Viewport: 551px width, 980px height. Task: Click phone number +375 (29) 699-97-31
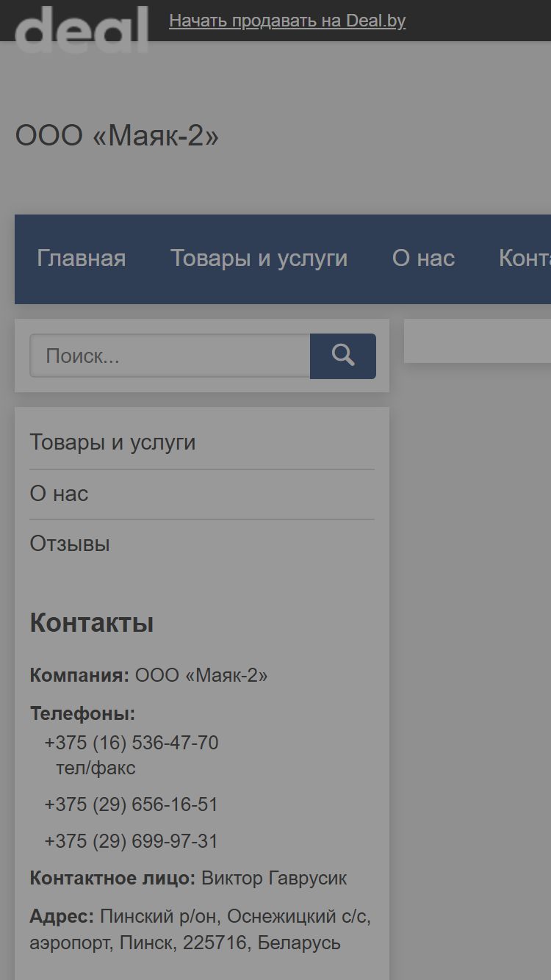coord(132,841)
